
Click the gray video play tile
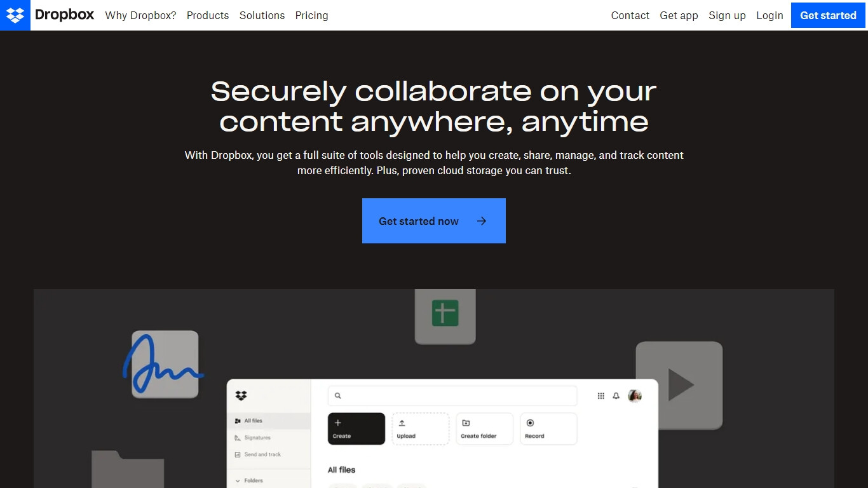[x=679, y=385]
